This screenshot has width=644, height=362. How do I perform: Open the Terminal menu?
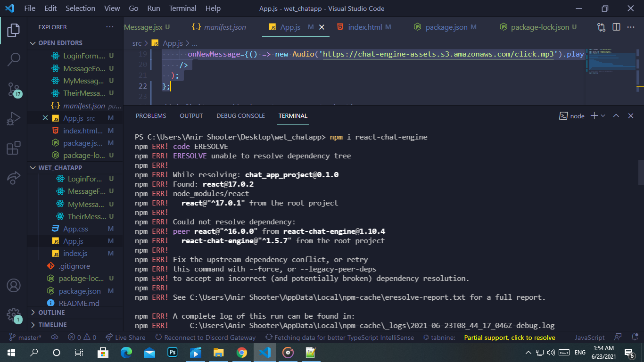(182, 8)
